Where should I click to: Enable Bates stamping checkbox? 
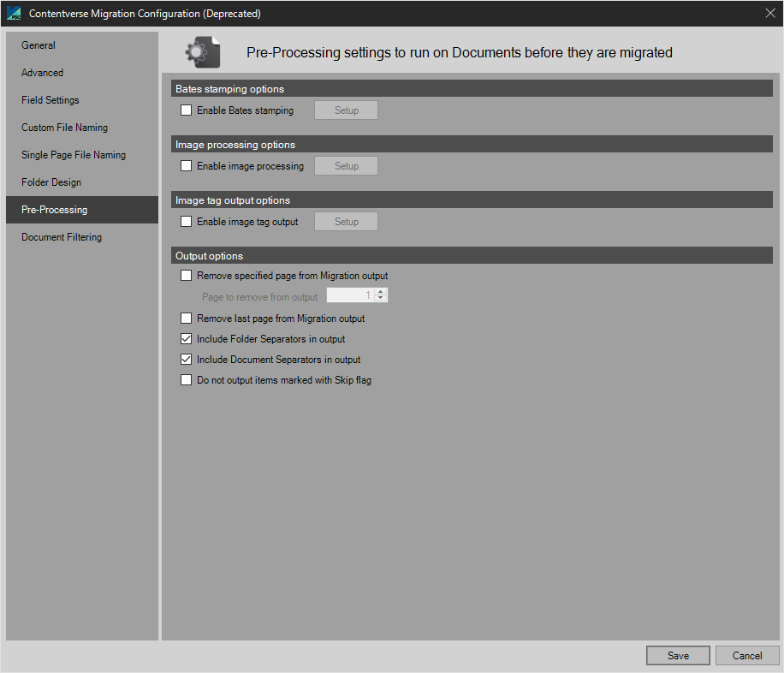pos(186,110)
